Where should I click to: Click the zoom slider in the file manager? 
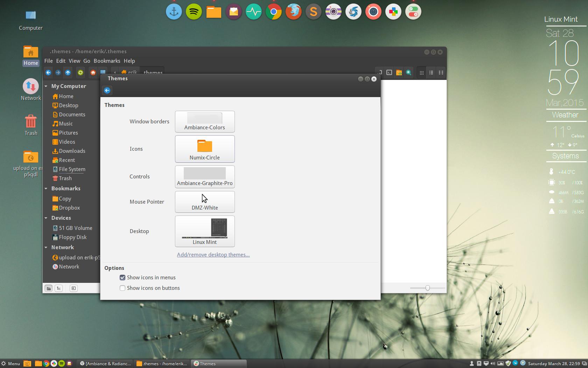click(x=427, y=288)
